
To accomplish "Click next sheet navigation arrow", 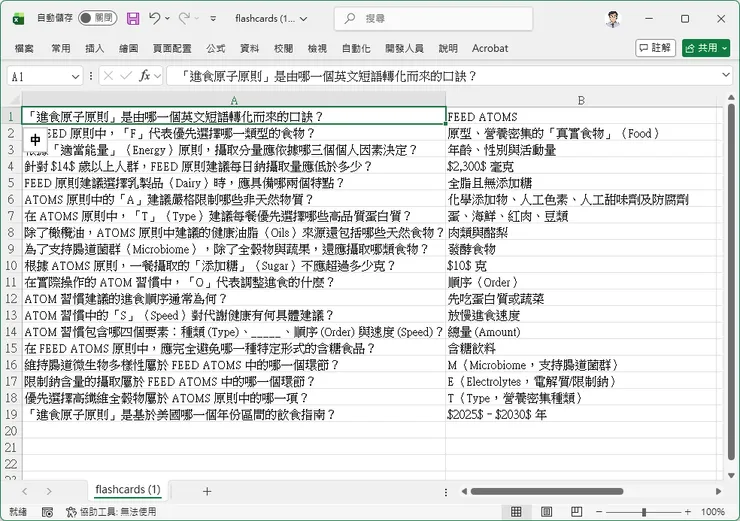I will point(49,491).
